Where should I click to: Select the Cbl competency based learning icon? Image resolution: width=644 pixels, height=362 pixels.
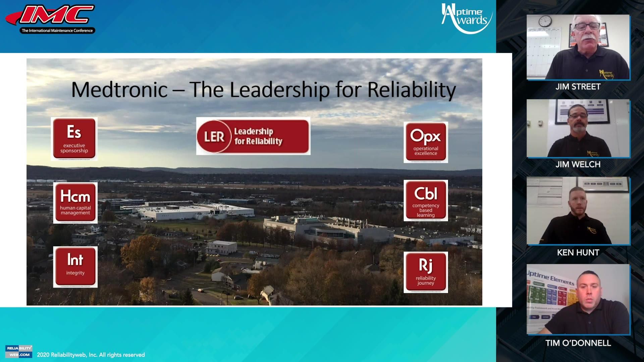(426, 200)
